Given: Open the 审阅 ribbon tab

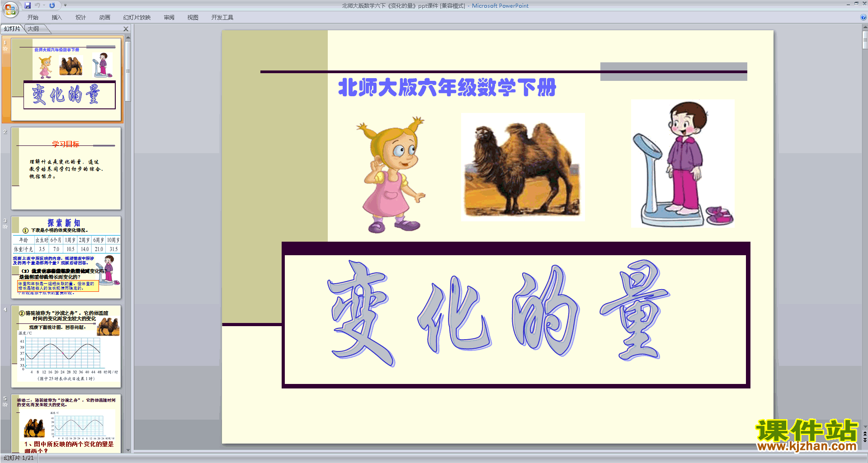Looking at the screenshot, I should tap(169, 18).
